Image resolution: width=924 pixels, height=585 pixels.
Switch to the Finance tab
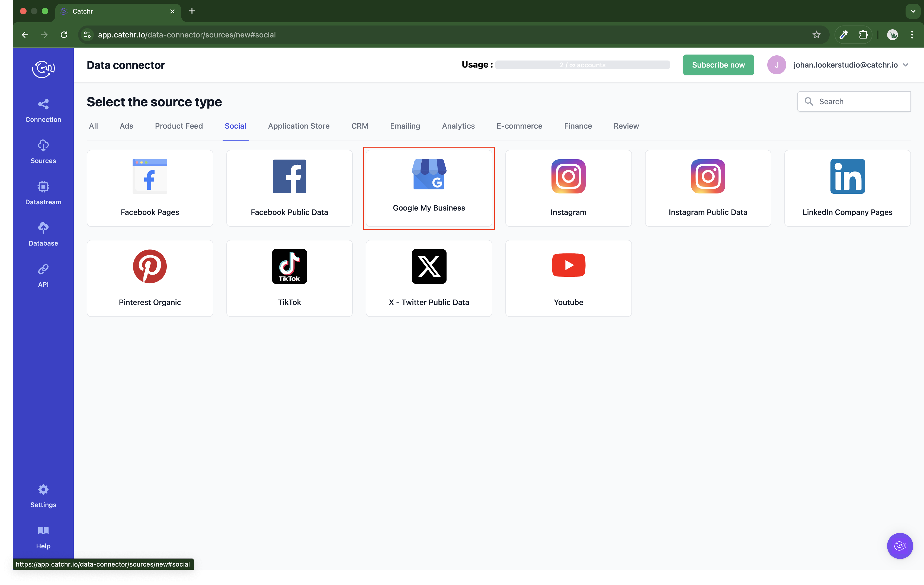point(578,126)
